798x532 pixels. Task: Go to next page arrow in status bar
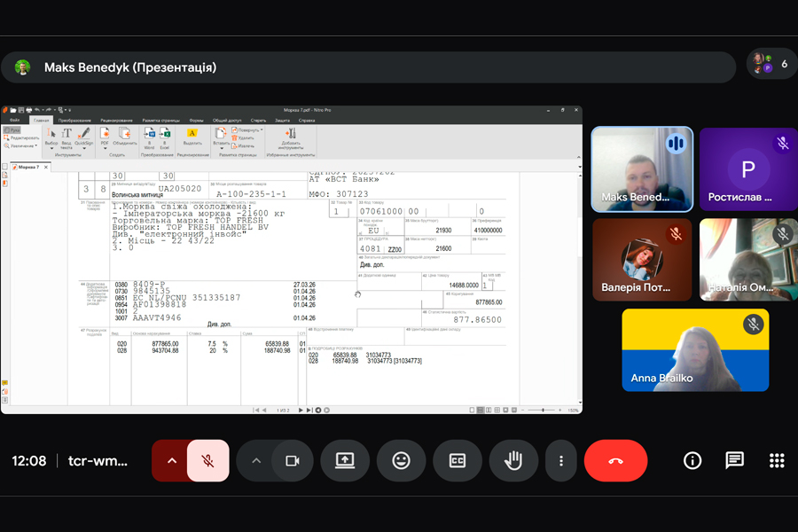301,410
